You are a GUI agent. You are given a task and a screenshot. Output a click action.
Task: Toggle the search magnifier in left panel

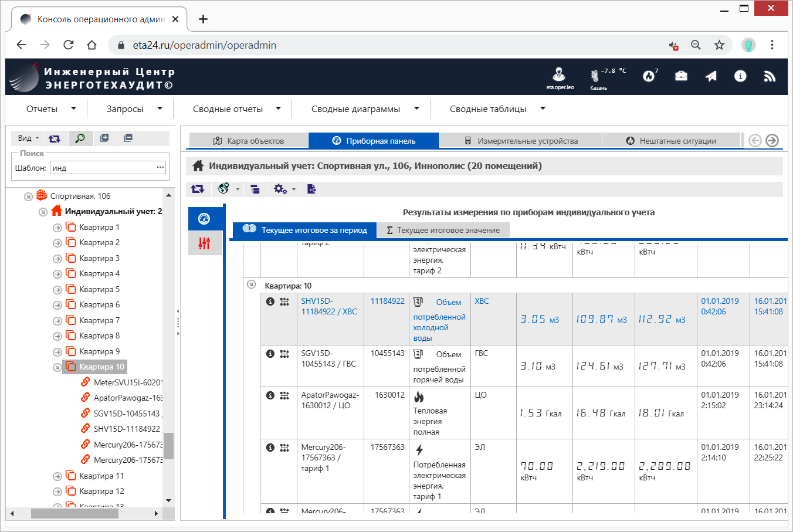pyautogui.click(x=80, y=138)
